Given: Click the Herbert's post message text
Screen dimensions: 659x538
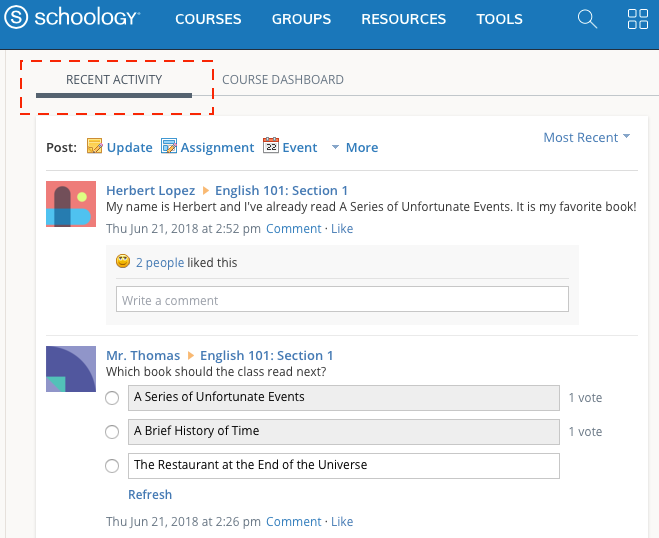Looking at the screenshot, I should [x=371, y=207].
